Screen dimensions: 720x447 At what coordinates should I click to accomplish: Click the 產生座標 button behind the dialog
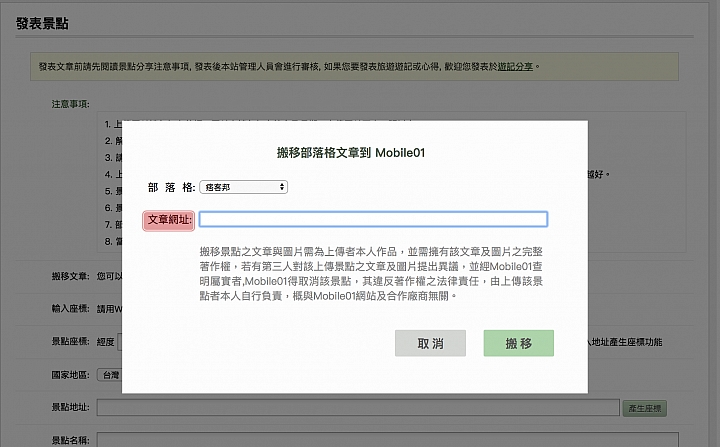click(x=644, y=408)
